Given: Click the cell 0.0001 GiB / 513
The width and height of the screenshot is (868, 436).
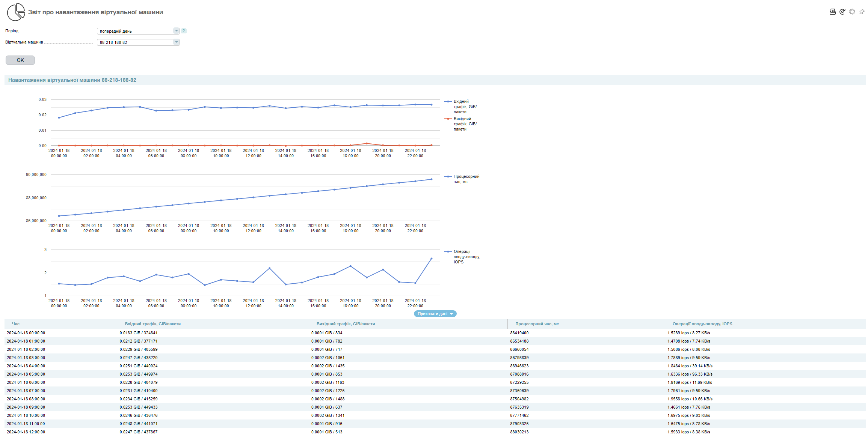Looking at the screenshot, I should [327, 432].
